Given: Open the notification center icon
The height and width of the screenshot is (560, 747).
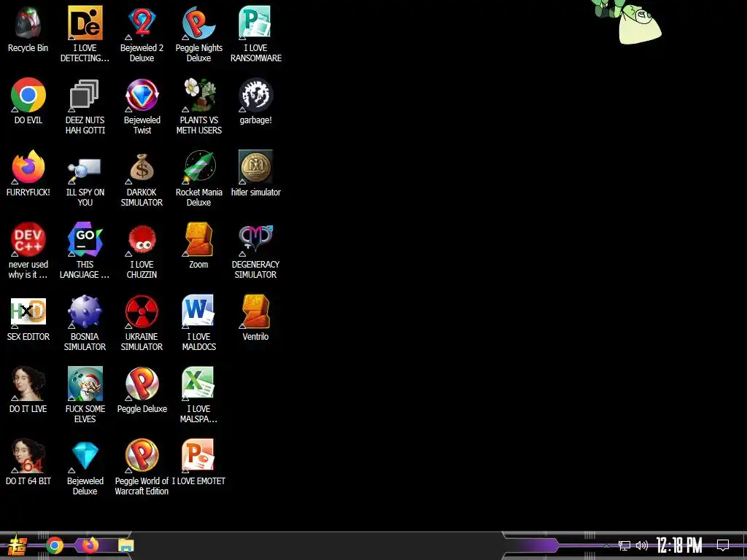Looking at the screenshot, I should (723, 545).
